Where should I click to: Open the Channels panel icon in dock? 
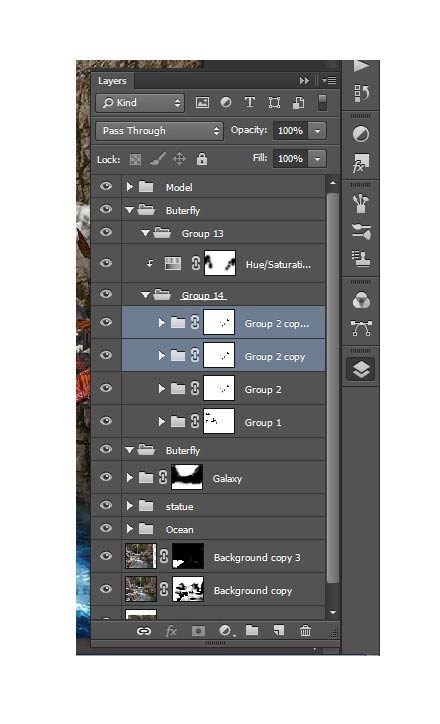coord(361,301)
